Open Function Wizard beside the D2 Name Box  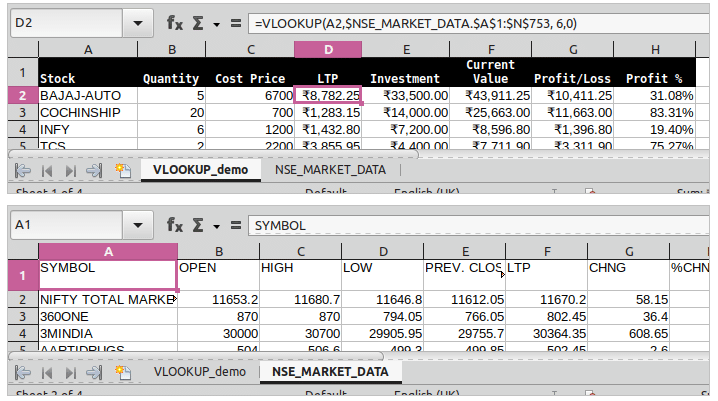tap(175, 22)
